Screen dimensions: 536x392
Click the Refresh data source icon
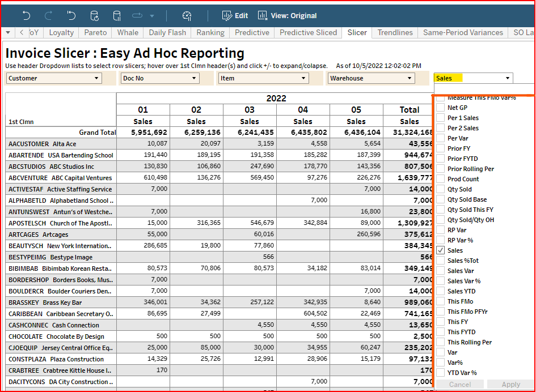click(94, 16)
